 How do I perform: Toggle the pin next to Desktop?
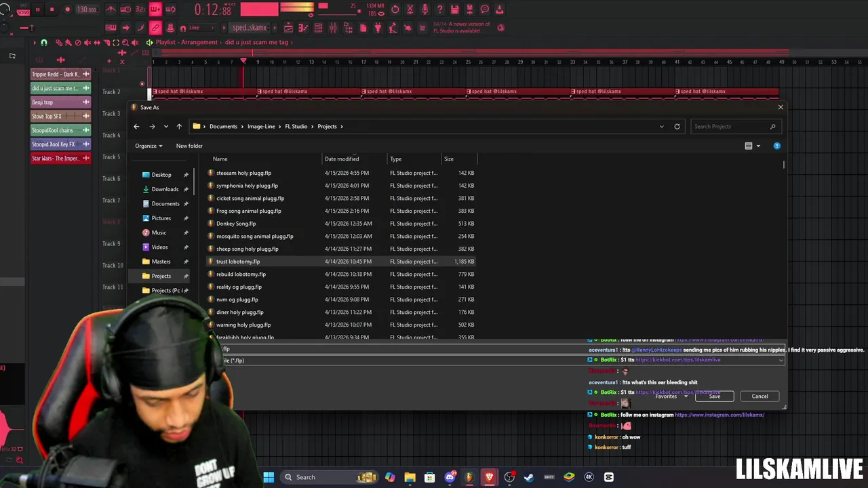pyautogui.click(x=186, y=175)
